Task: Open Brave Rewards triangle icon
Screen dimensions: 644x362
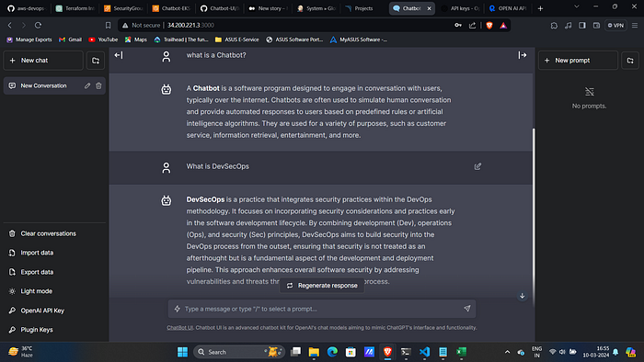Action: click(503, 26)
